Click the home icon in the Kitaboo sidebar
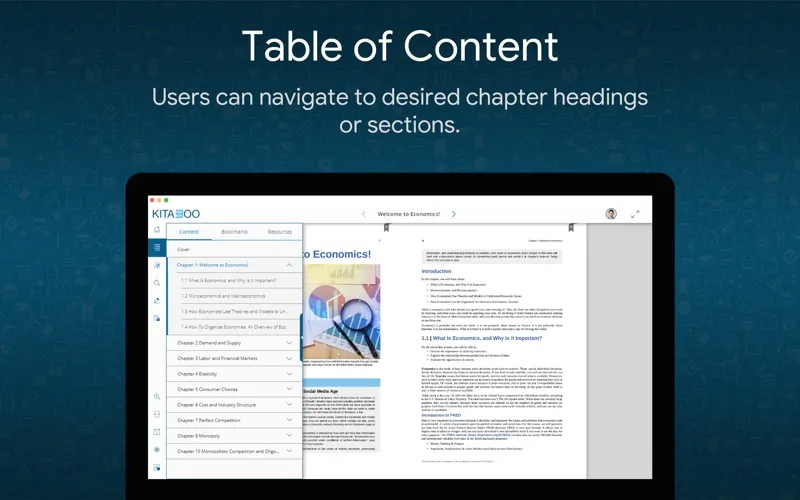This screenshot has width=800, height=500. coord(157,230)
